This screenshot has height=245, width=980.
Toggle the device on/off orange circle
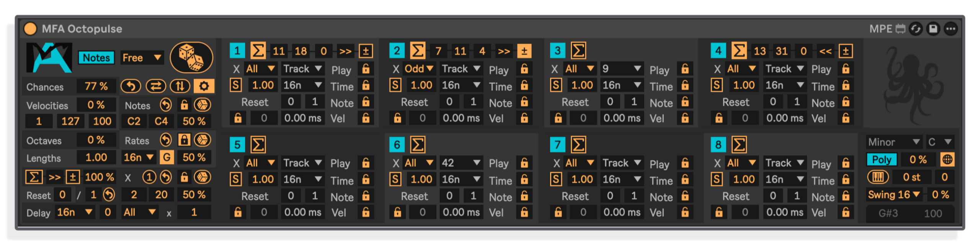click(x=30, y=29)
